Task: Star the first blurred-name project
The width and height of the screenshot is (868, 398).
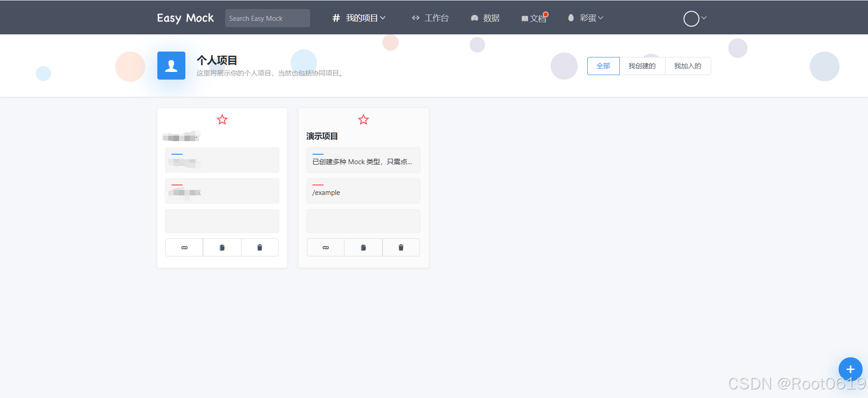Action: [222, 120]
